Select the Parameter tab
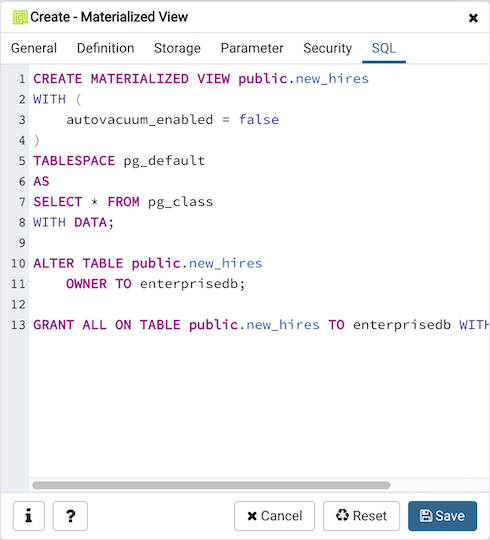Viewport: 490px width, 540px height. coord(252,48)
